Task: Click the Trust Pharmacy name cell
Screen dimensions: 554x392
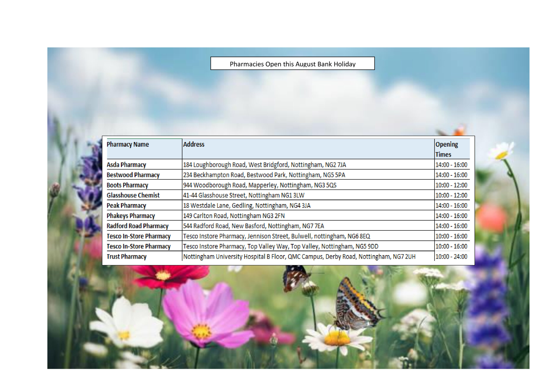Action: [126, 256]
